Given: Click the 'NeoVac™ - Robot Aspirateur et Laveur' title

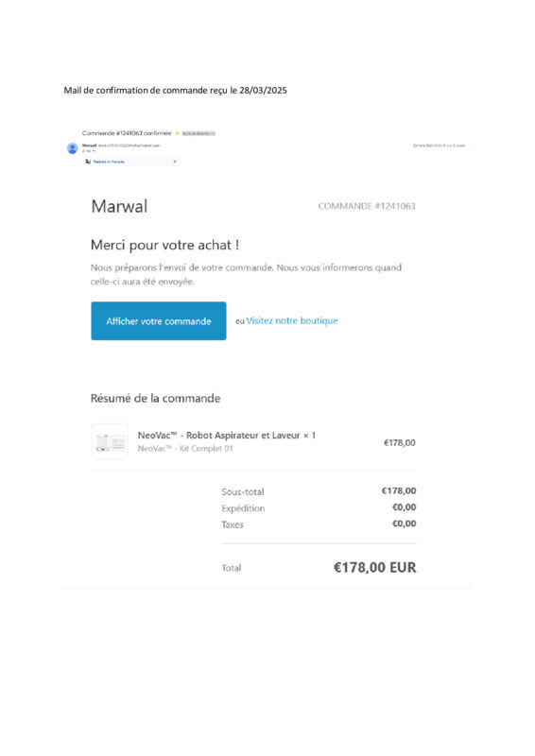Looking at the screenshot, I should tap(219, 436).
